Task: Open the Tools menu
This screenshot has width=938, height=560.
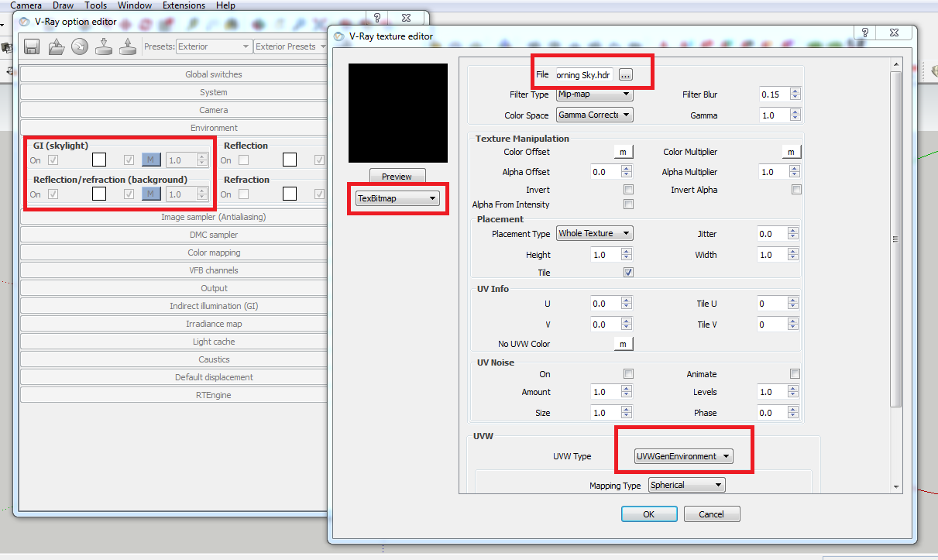Action: tap(95, 5)
